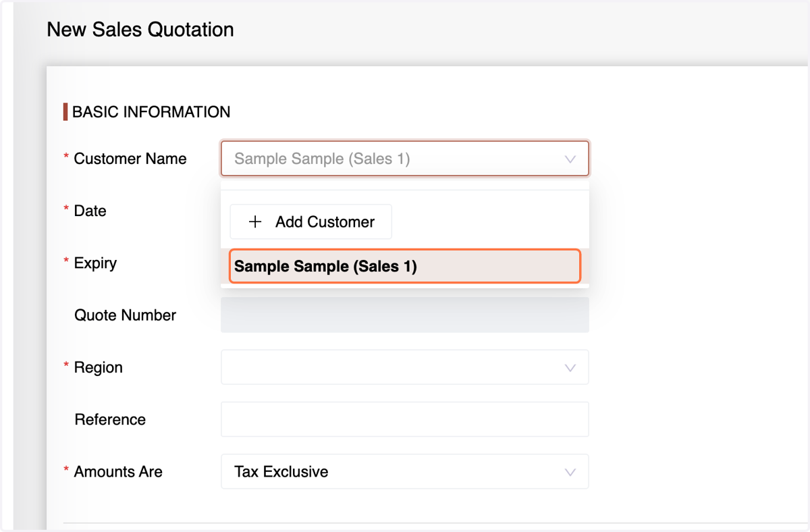The width and height of the screenshot is (810, 532).
Task: Click the Amounts Are label
Action: tap(118, 471)
